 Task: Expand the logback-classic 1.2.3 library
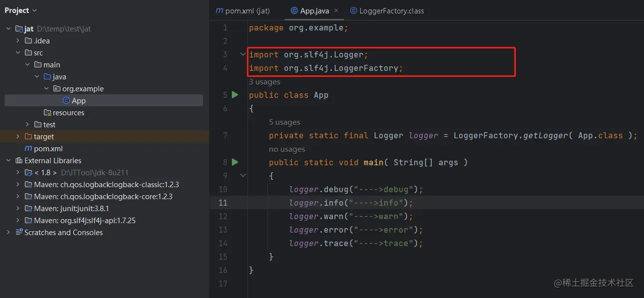tap(18, 185)
